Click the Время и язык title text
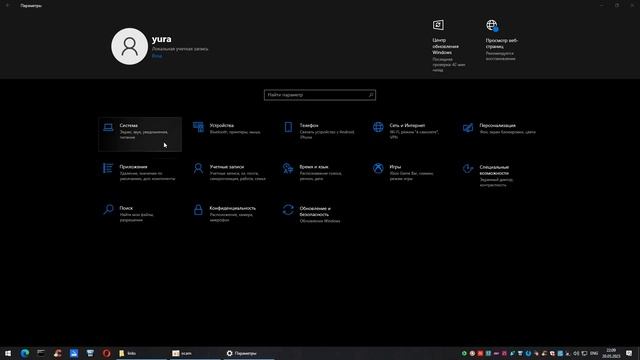The width and height of the screenshot is (640, 360). click(314, 167)
